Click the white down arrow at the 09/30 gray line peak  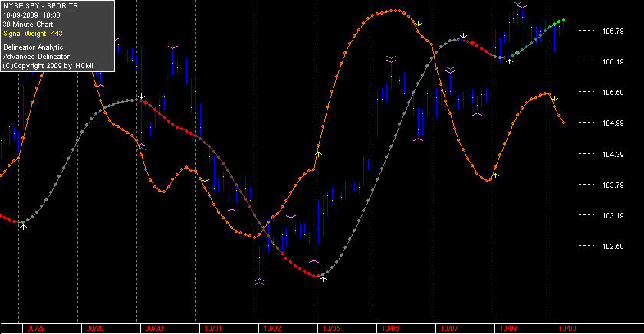(142, 97)
